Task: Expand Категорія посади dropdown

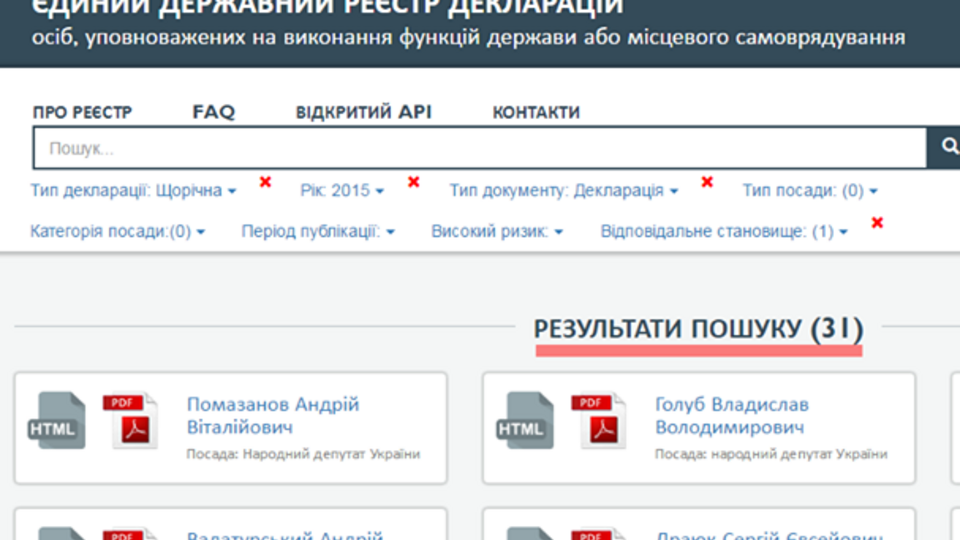Action: coord(118,231)
